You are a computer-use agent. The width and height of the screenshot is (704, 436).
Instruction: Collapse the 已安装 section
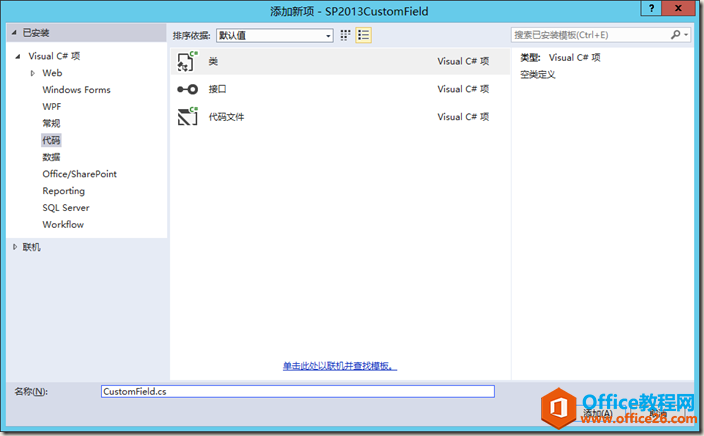point(15,33)
